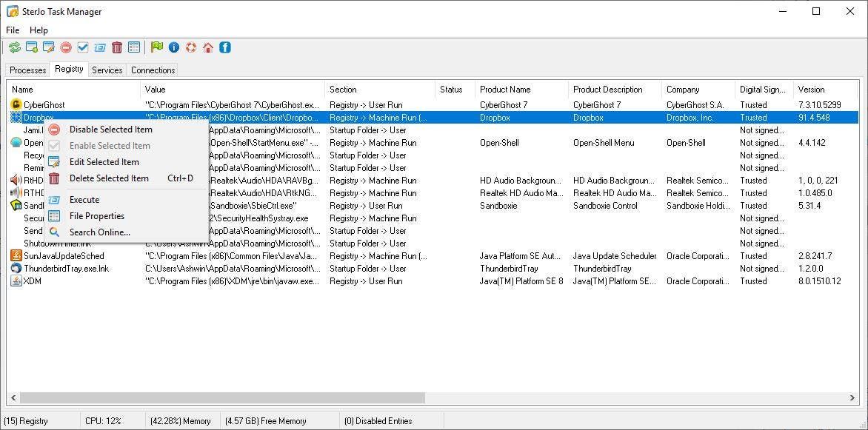This screenshot has width=868, height=430.
Task: Click the home page house toolbar icon
Action: point(208,47)
